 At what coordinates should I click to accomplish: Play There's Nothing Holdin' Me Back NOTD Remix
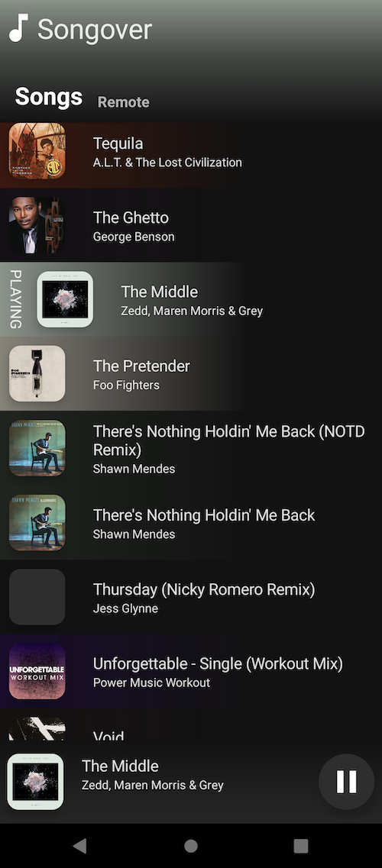point(191,448)
